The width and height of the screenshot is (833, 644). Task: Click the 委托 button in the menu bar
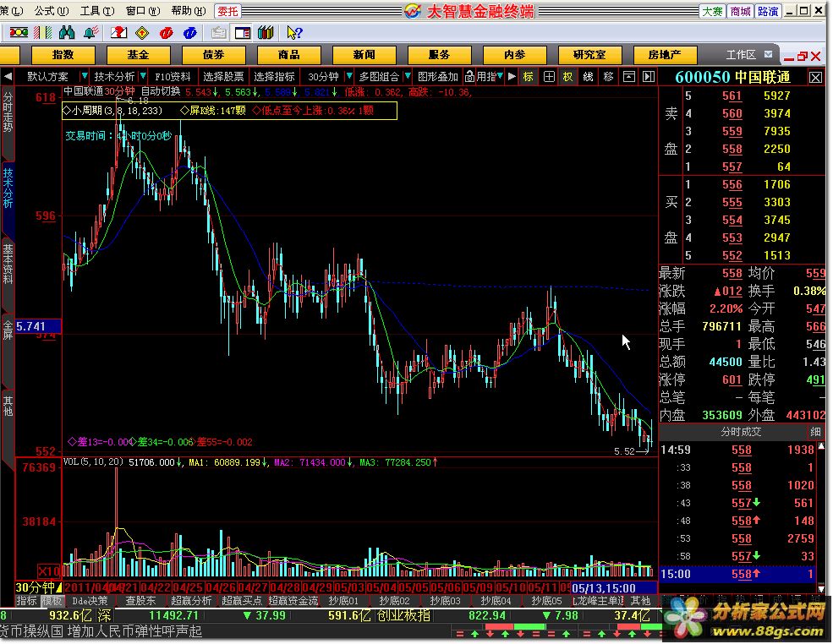227,11
